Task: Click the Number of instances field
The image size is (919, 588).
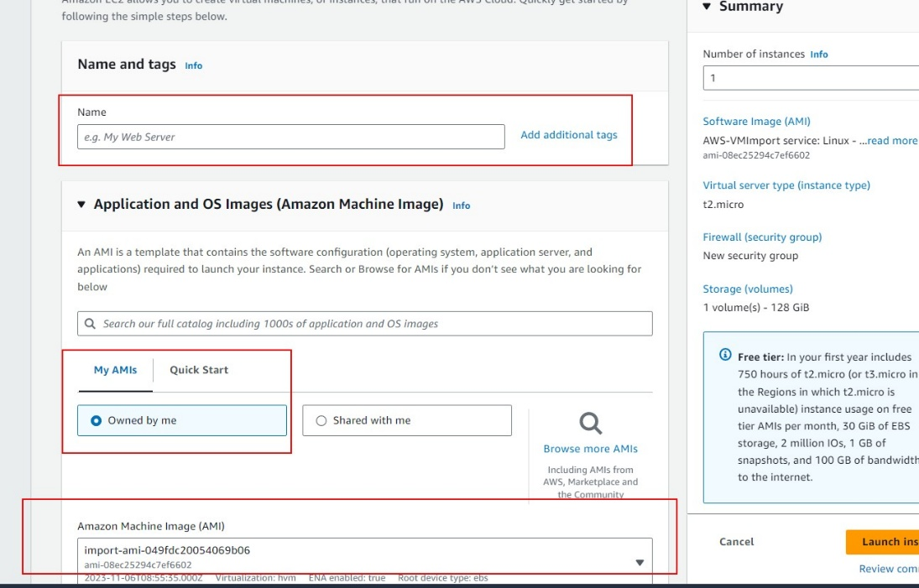Action: (x=810, y=78)
